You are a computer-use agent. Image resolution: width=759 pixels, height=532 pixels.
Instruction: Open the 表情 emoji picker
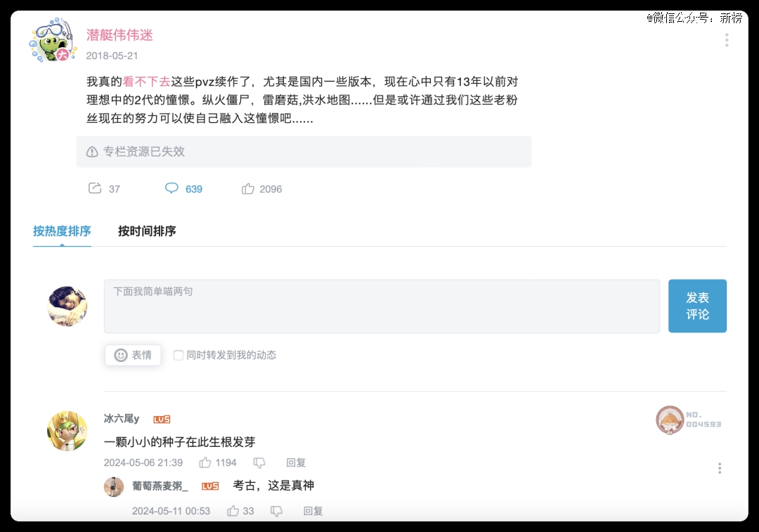(133, 355)
